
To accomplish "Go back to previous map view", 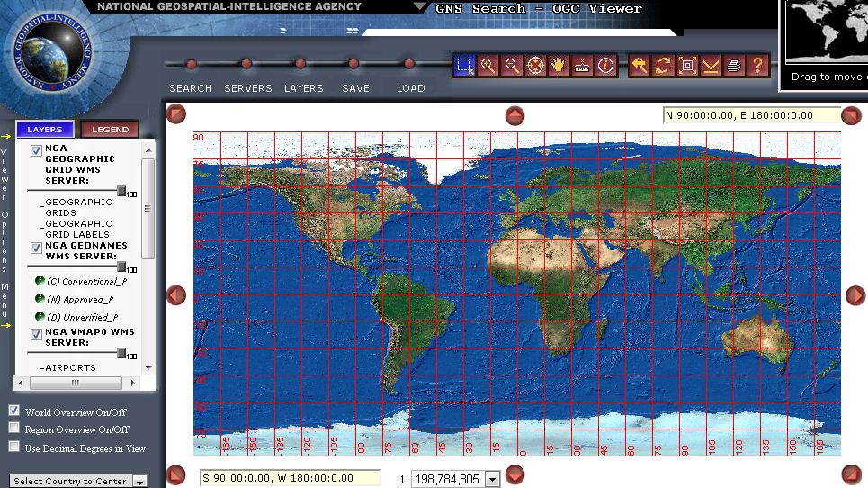I will pyautogui.click(x=640, y=66).
